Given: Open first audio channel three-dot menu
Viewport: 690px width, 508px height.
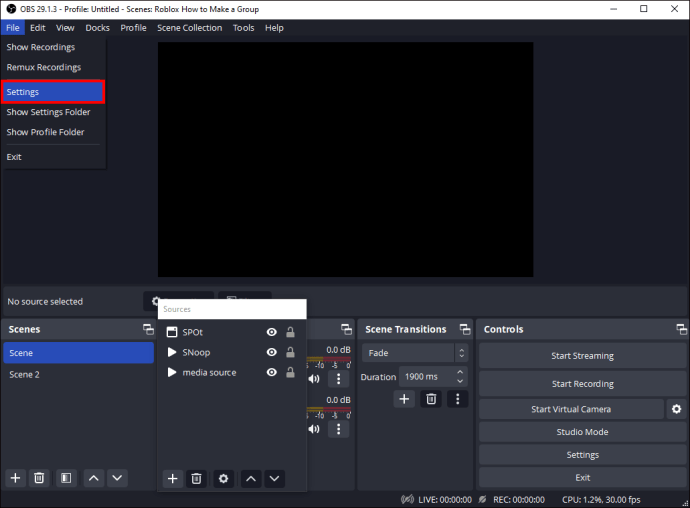Looking at the screenshot, I should pyautogui.click(x=338, y=379).
